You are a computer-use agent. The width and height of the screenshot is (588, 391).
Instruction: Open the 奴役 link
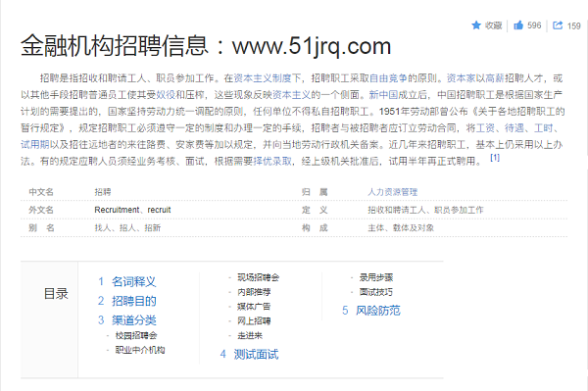click(x=166, y=95)
